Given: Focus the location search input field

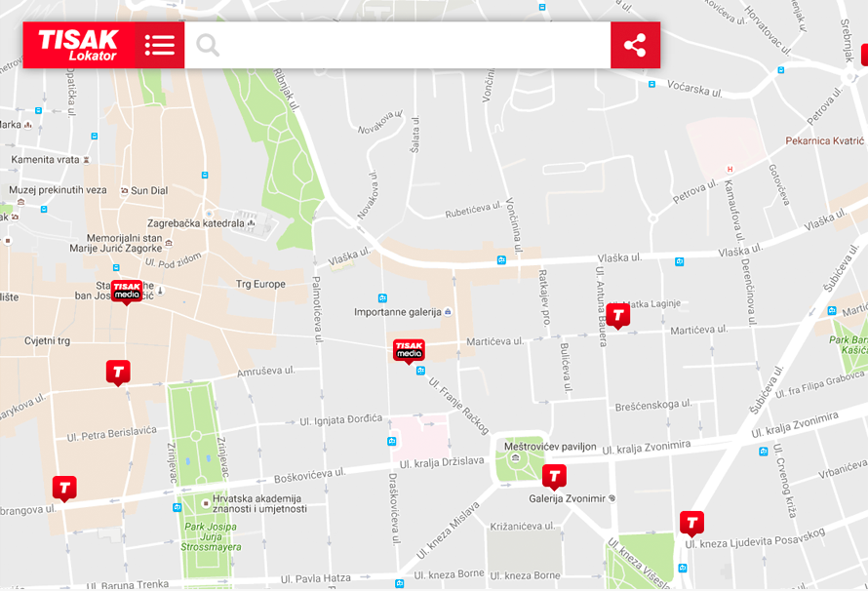Looking at the screenshot, I should (x=398, y=46).
